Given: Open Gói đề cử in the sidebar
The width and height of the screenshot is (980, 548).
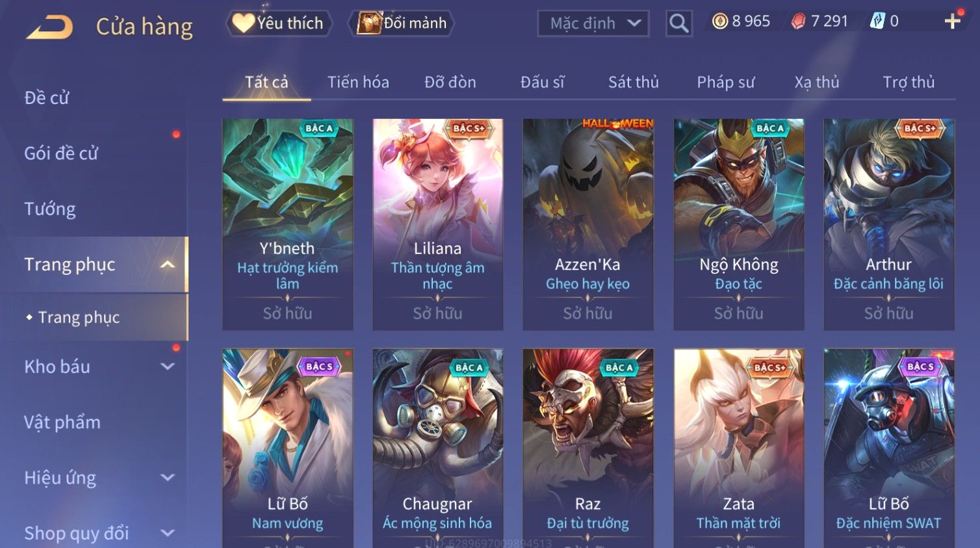Looking at the screenshot, I should [61, 153].
